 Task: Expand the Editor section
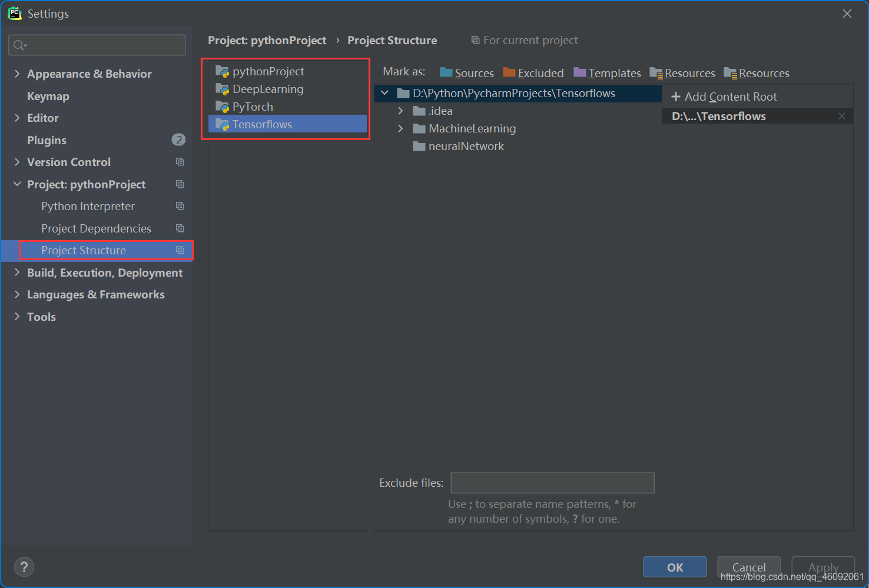(17, 118)
